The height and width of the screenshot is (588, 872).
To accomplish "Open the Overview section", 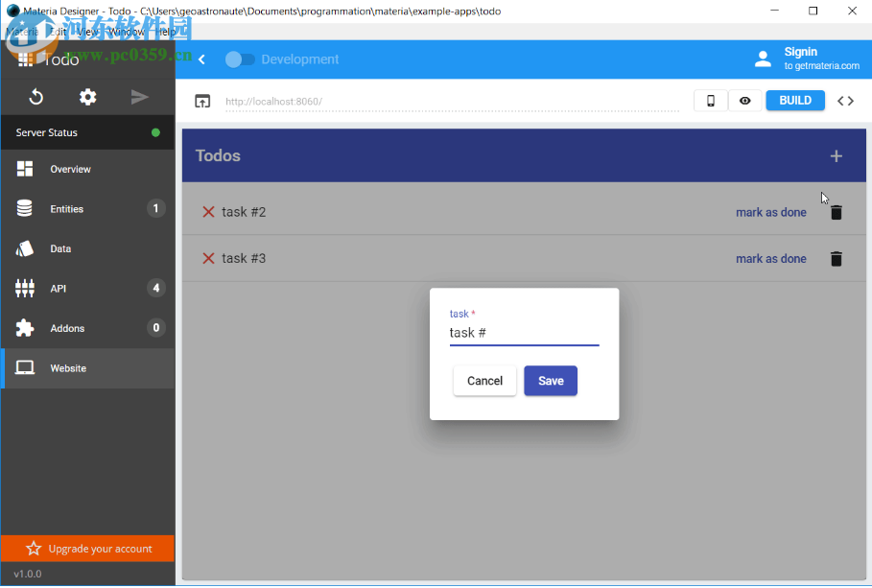I will click(x=88, y=169).
